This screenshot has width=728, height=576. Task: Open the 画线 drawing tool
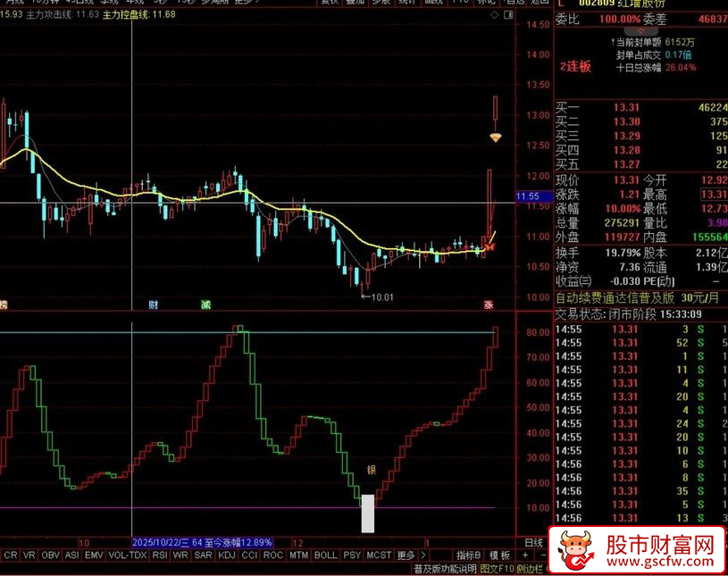tap(435, 4)
